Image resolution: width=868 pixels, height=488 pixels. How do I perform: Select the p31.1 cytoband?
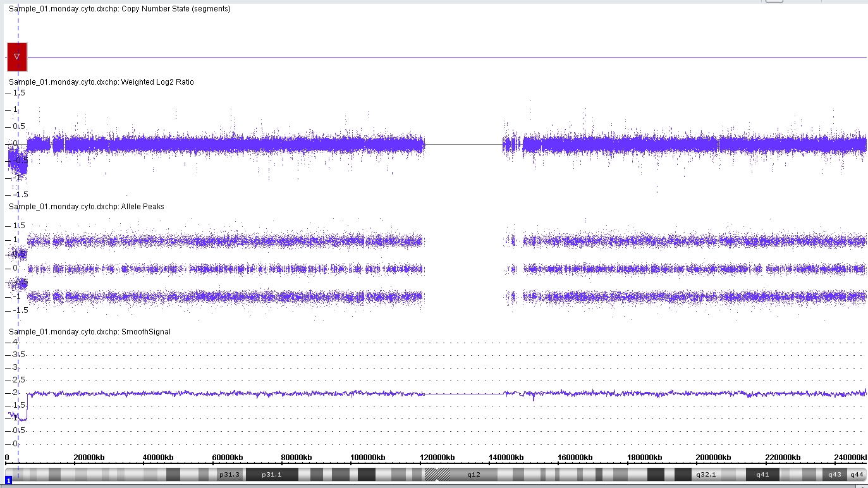point(272,474)
